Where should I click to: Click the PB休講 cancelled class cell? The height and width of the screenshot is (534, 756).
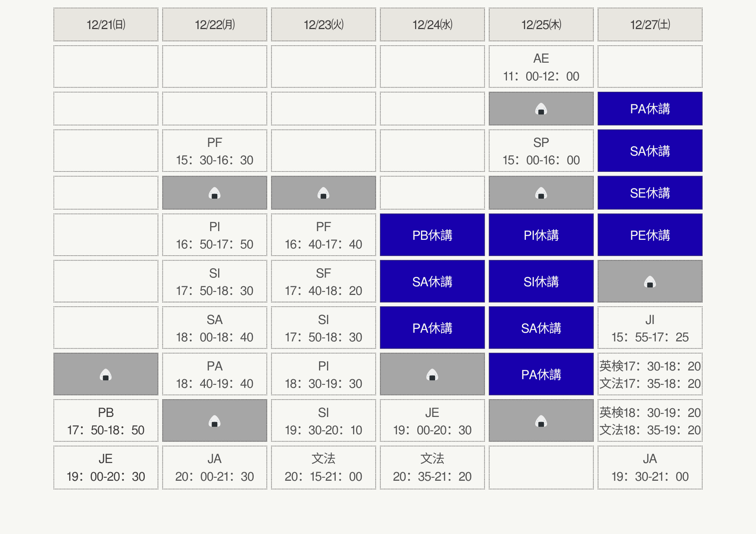tap(432, 235)
